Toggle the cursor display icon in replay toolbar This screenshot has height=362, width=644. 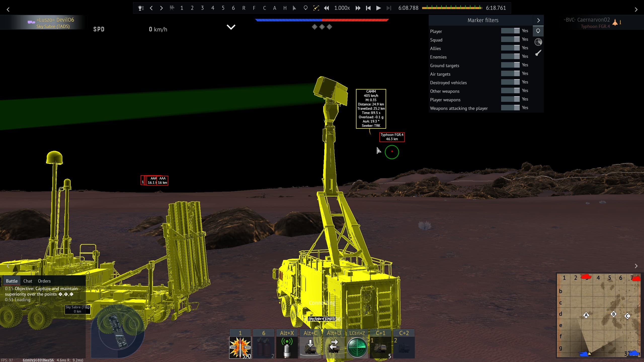pos(294,8)
